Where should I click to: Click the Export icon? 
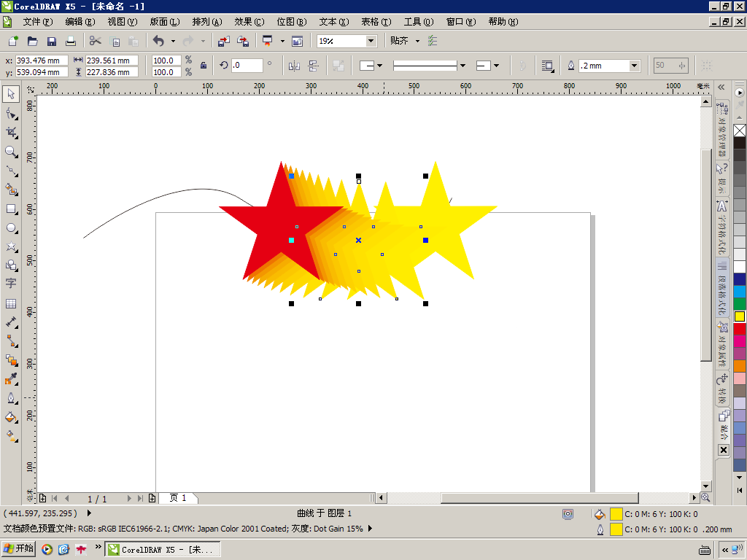coord(243,41)
